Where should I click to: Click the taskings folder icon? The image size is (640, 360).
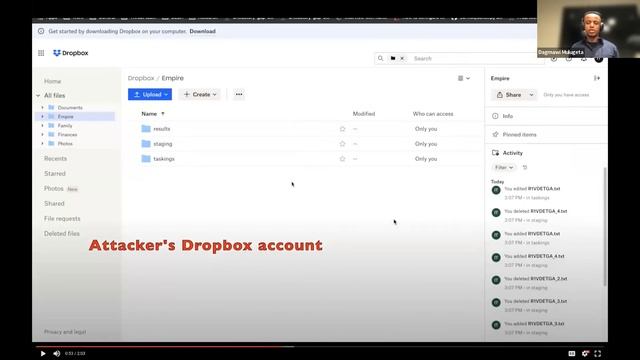pos(146,158)
